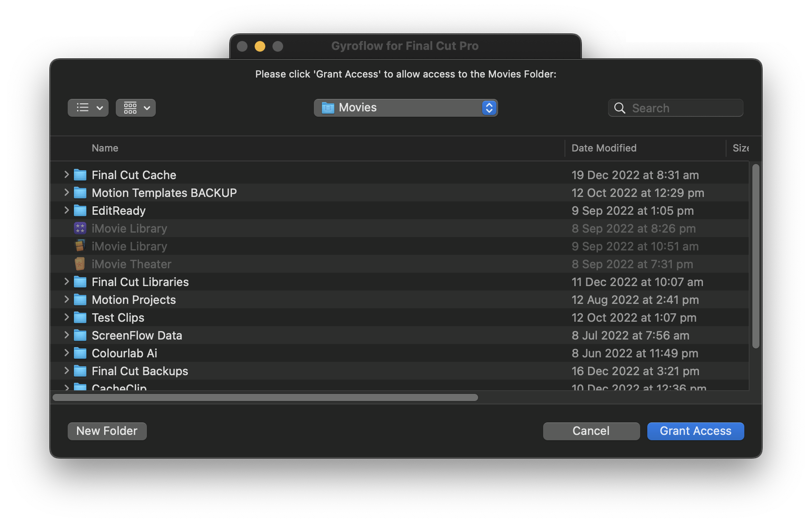Select the ScreenFlow Data folder icon

pyautogui.click(x=80, y=335)
